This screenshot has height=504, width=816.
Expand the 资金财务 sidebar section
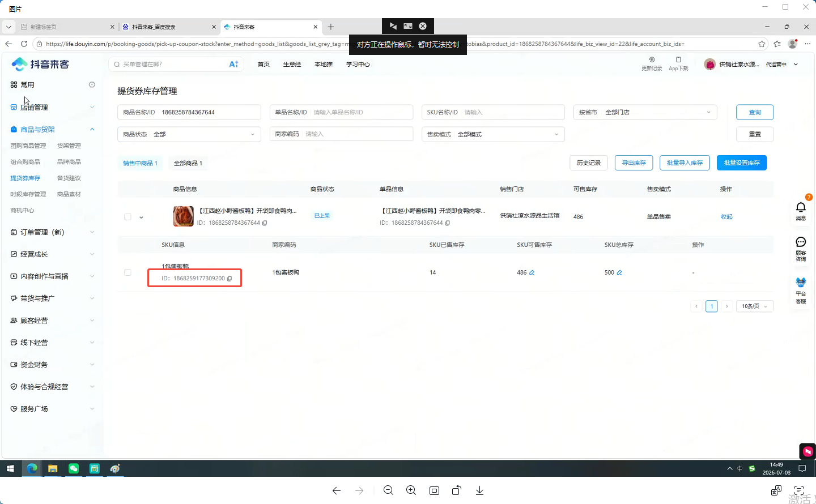[x=53, y=365]
